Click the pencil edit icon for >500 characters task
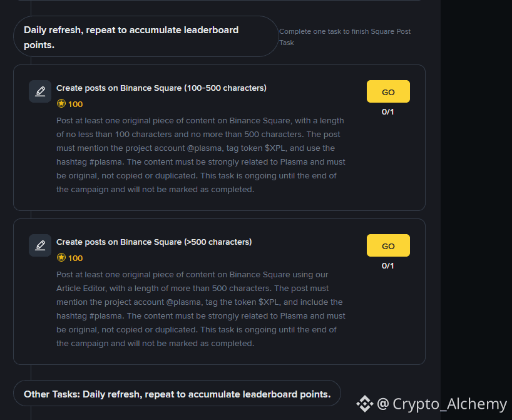 click(x=40, y=245)
